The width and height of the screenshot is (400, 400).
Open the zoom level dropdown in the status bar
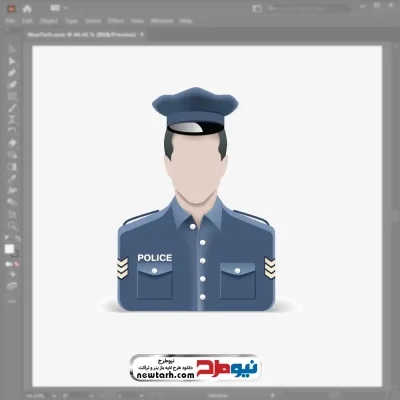coord(54,396)
